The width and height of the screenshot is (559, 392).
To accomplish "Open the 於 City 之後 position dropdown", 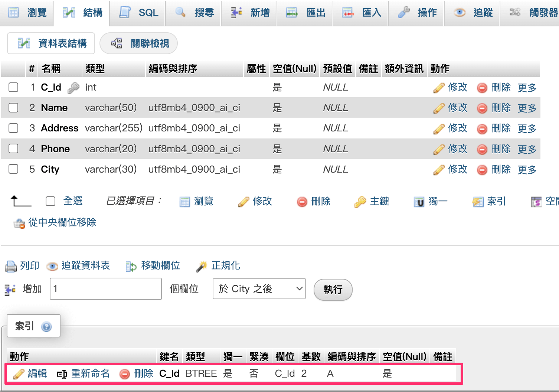I will pos(259,289).
